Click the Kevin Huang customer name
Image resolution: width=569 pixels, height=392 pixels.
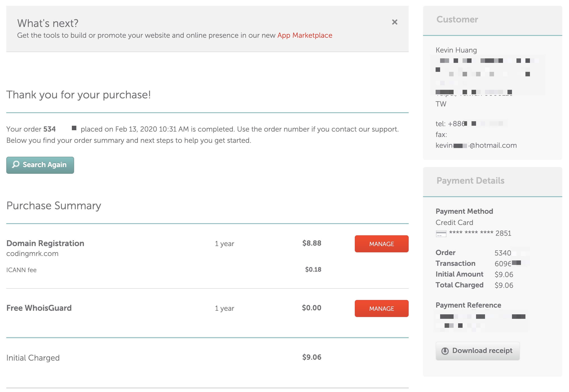[x=456, y=50]
